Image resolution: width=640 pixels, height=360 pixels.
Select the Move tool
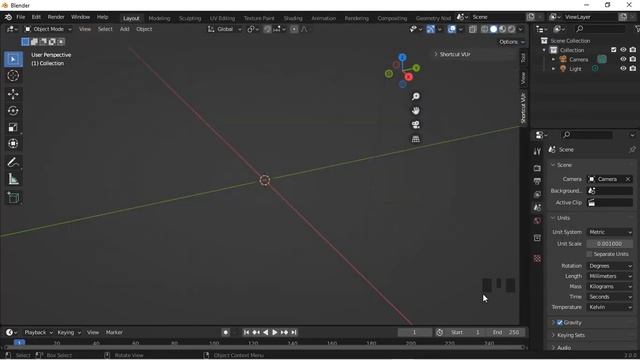pyautogui.click(x=13, y=94)
